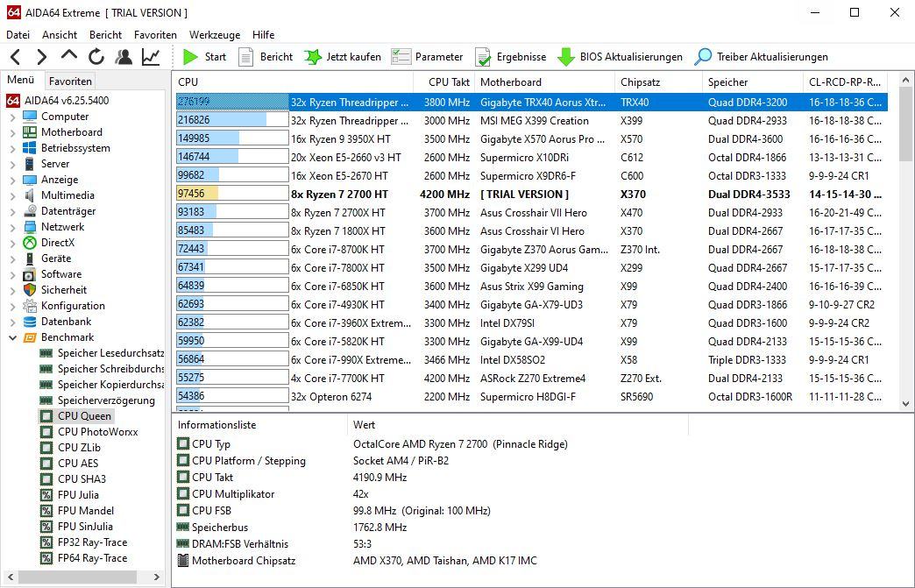Click the sidebar horizontal scrollbar

point(82,577)
